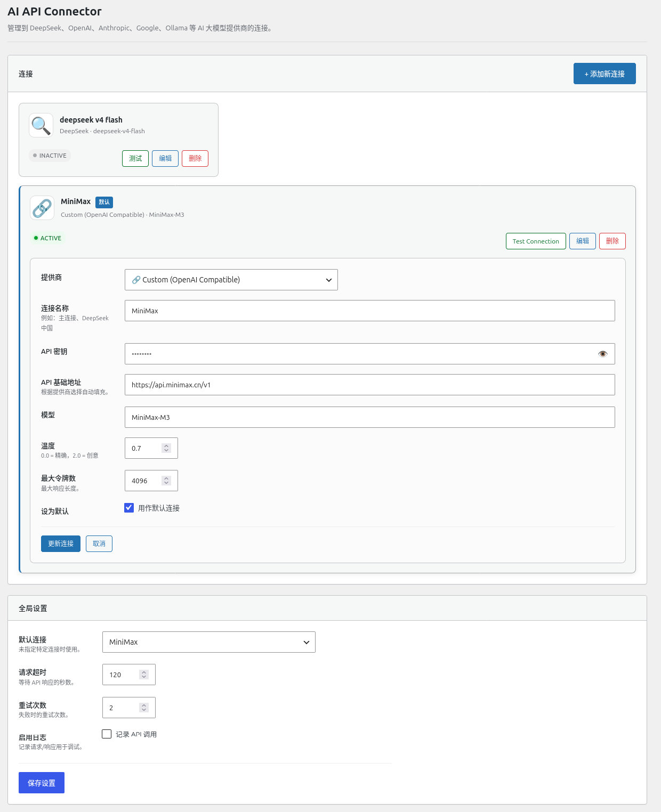Viewport: 661px width, 812px height.
Task: Adjust 重试次数 with the stepper arrows
Action: (144, 708)
